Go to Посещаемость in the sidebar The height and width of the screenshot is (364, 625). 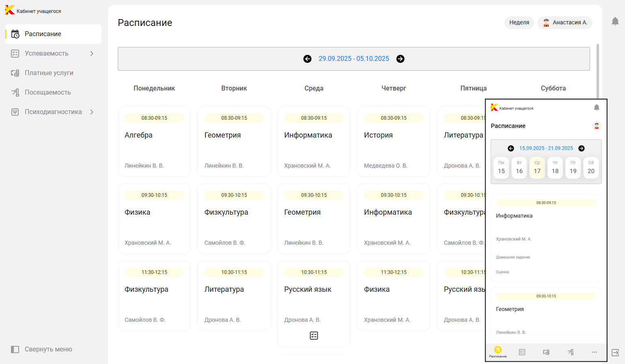coord(48,93)
